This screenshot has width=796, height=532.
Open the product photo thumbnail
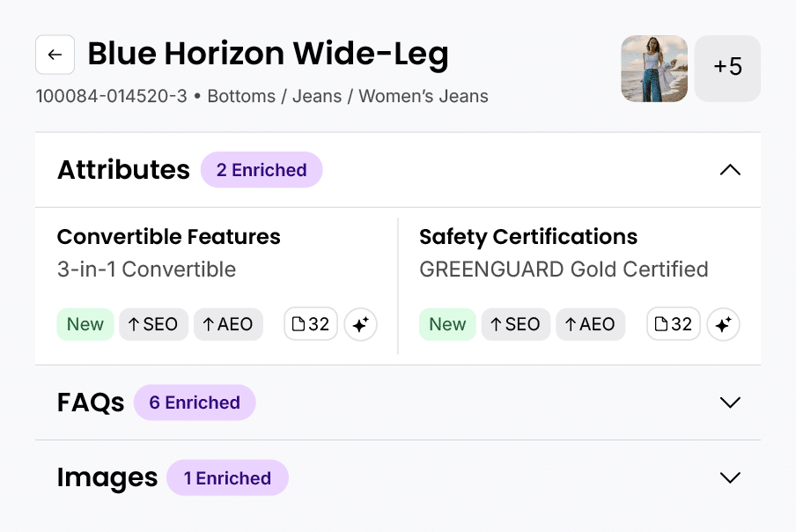click(x=654, y=67)
